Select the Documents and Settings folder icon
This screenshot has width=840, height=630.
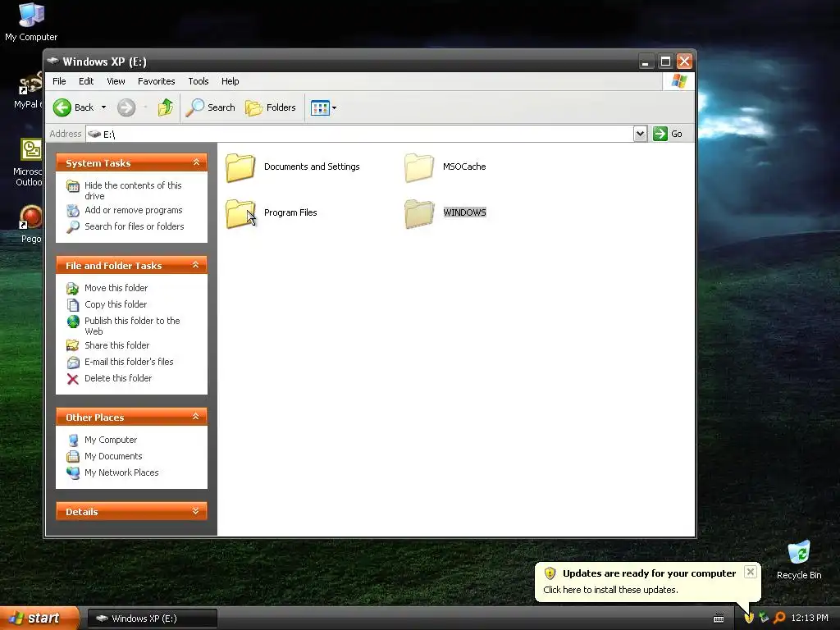[x=240, y=167]
